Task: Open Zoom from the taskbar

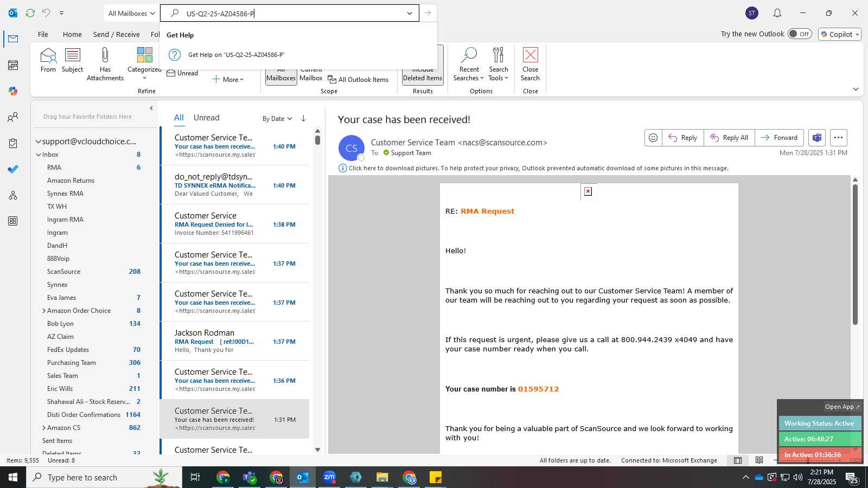Action: [329, 477]
